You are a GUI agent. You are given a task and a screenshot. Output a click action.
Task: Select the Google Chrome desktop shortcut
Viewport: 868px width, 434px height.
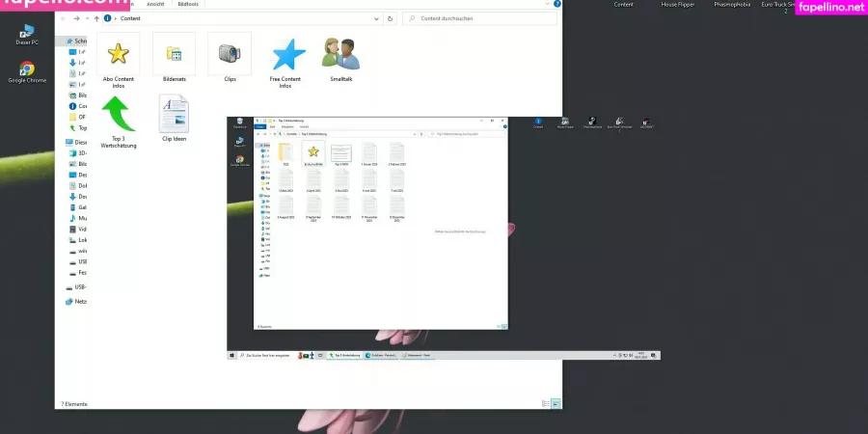coord(27,69)
